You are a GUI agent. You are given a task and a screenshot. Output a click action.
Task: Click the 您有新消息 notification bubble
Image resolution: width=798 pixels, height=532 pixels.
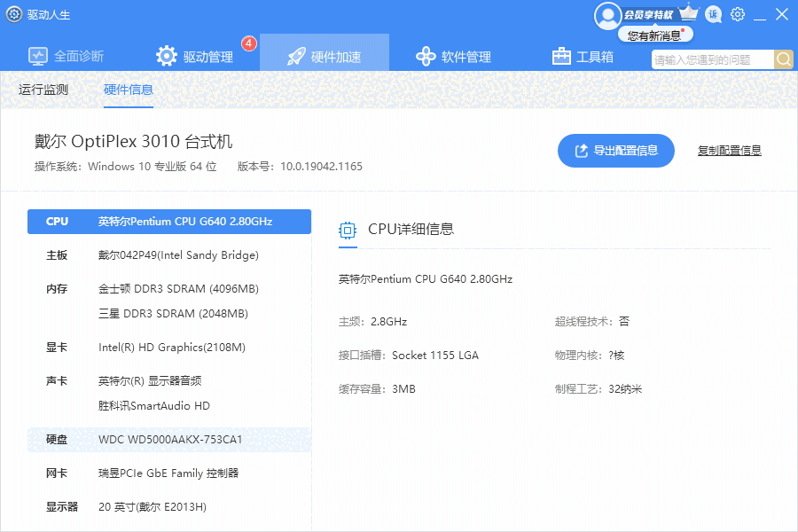point(654,35)
